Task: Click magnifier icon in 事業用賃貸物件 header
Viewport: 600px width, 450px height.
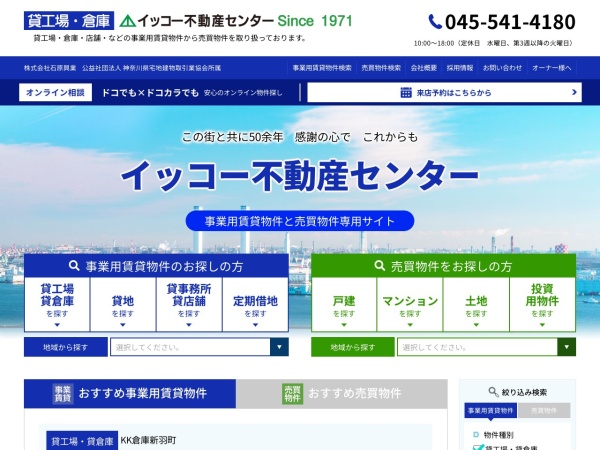Action: point(74,266)
